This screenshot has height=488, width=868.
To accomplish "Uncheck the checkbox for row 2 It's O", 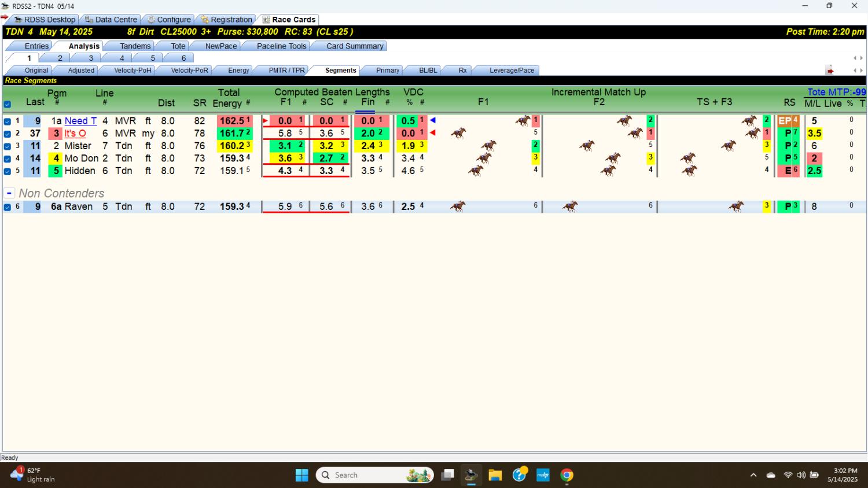I will [x=8, y=134].
